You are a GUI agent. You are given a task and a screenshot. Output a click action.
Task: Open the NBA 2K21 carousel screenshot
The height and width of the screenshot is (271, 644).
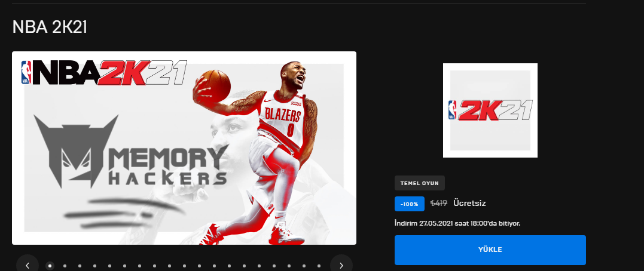(x=184, y=148)
